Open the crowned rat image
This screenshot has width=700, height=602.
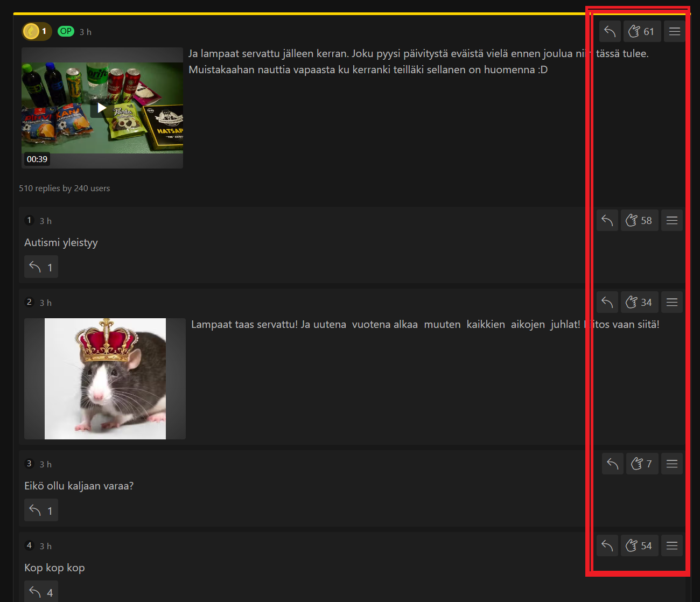click(105, 379)
